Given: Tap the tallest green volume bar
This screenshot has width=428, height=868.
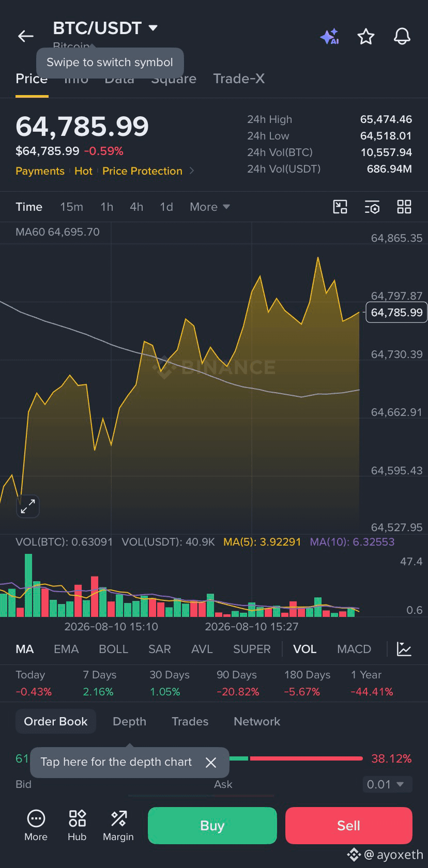Looking at the screenshot, I should 28,585.
